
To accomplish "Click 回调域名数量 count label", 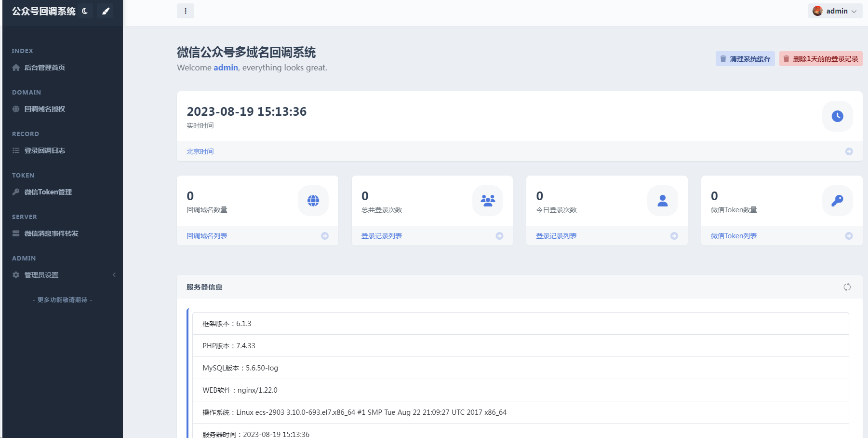I will [x=207, y=210].
